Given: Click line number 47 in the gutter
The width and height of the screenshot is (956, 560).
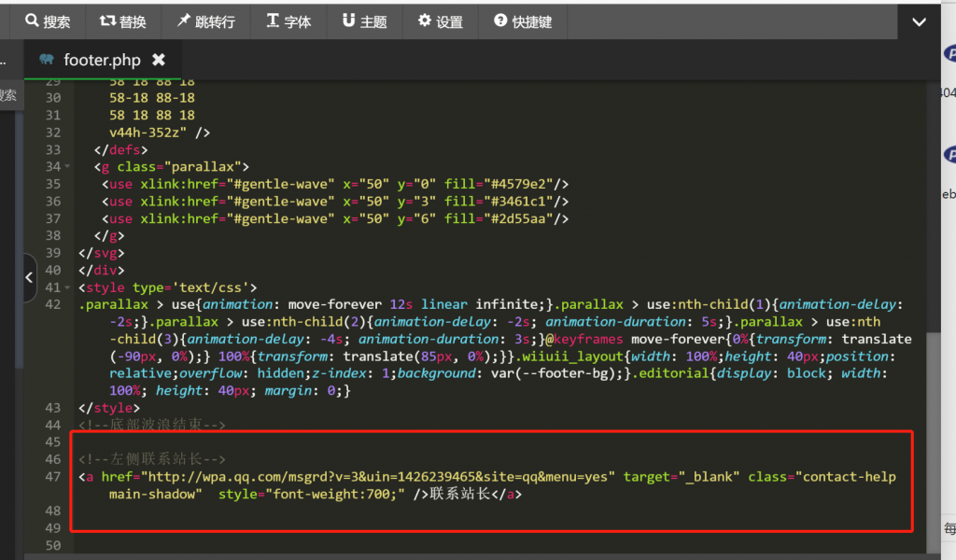Looking at the screenshot, I should pyautogui.click(x=52, y=477).
